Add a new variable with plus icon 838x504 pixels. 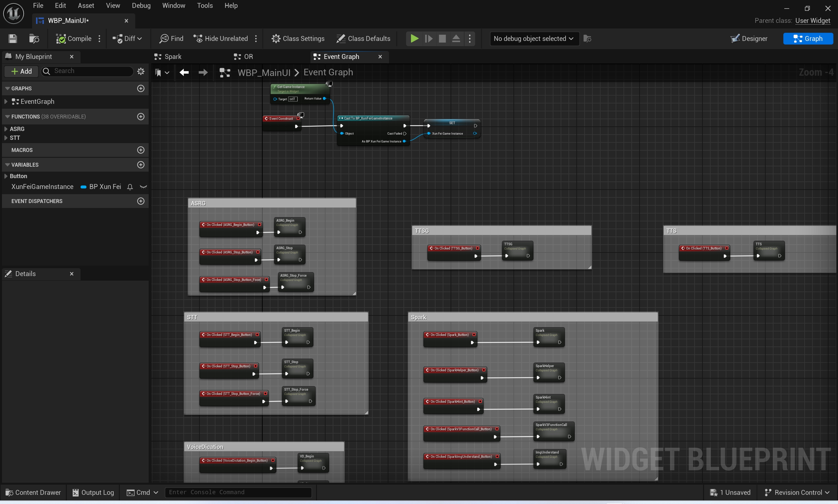pyautogui.click(x=140, y=165)
